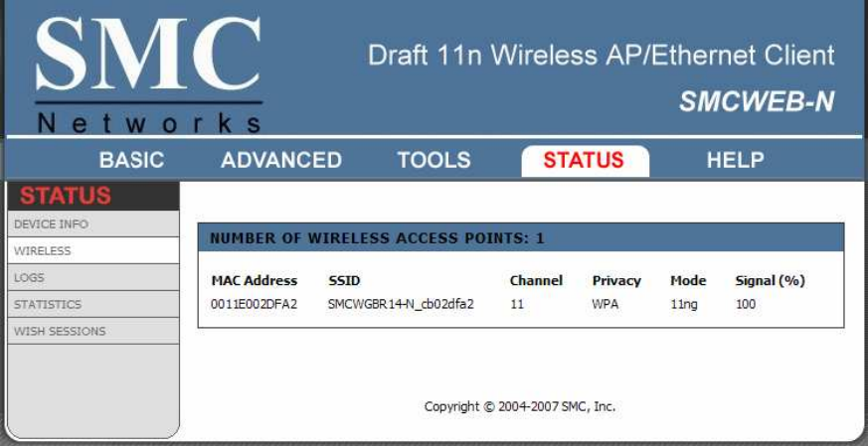
Task: Click the Signal (%) column header
Action: [770, 280]
